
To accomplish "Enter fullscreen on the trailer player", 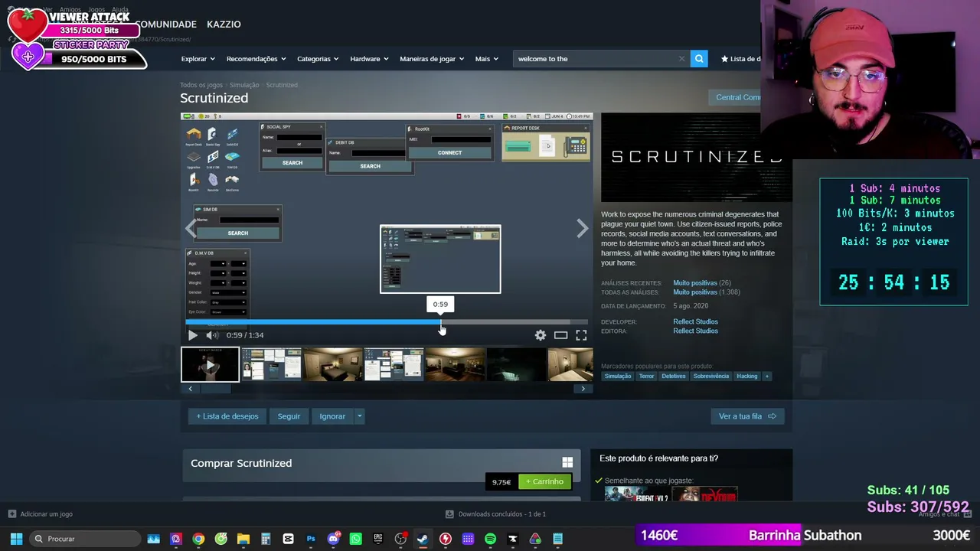I will [x=581, y=335].
